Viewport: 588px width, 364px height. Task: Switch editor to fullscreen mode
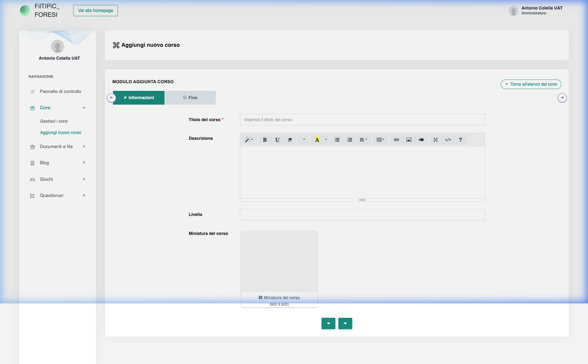pyautogui.click(x=435, y=140)
